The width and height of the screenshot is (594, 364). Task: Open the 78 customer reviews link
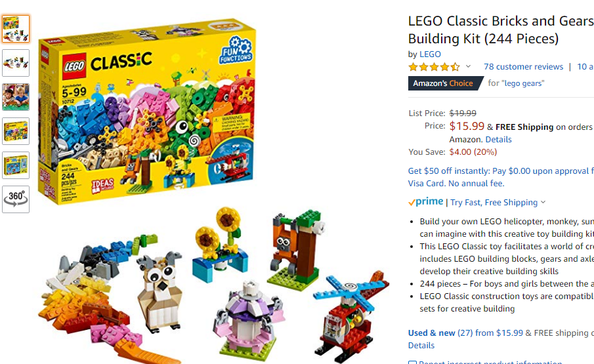[x=523, y=67]
